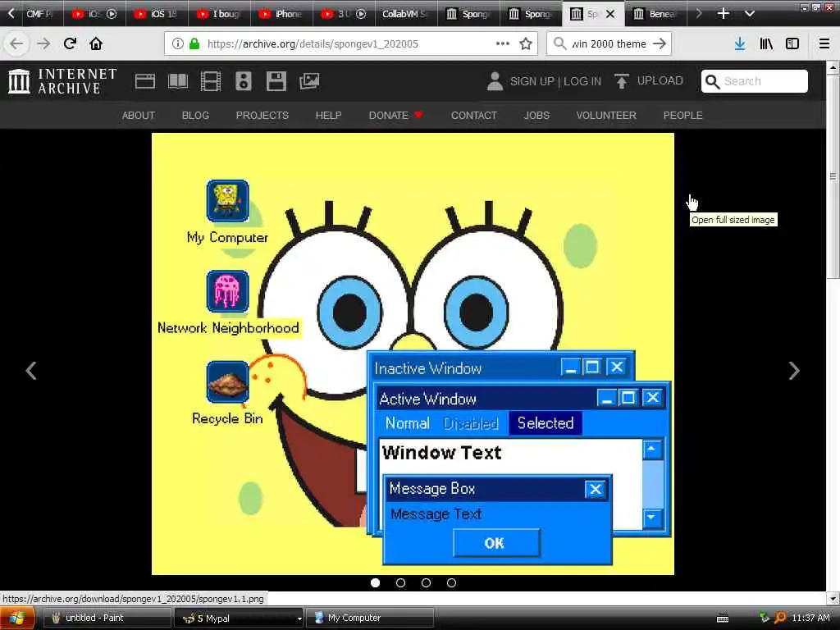Show site information icon in address bar
This screenshot has width=840, height=630.
click(178, 43)
